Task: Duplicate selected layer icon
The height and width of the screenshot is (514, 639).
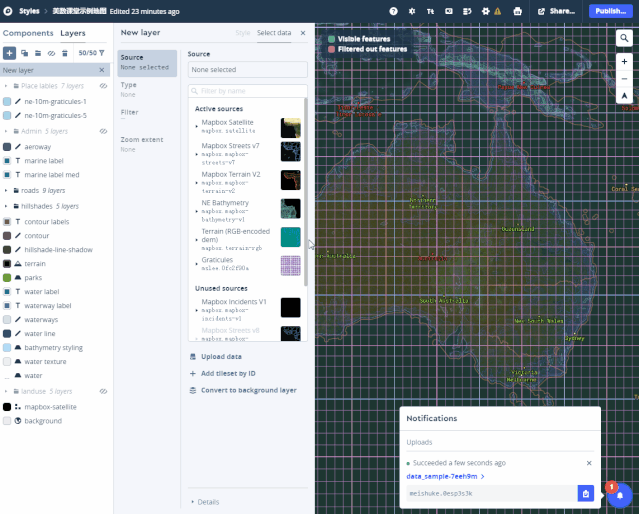Action: coord(24,53)
